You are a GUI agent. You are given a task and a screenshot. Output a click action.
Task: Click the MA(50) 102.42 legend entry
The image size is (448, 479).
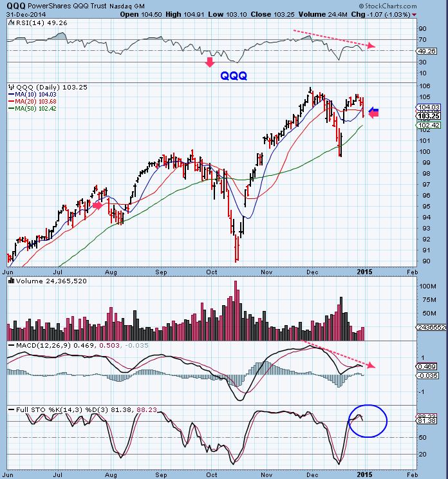pyautogui.click(x=36, y=108)
